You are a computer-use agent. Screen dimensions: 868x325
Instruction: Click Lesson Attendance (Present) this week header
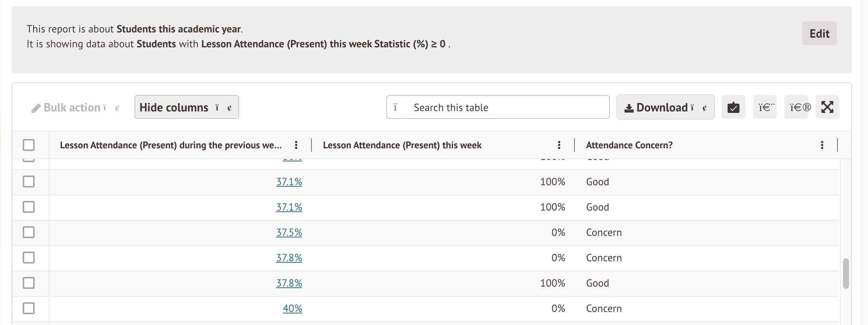tap(402, 145)
